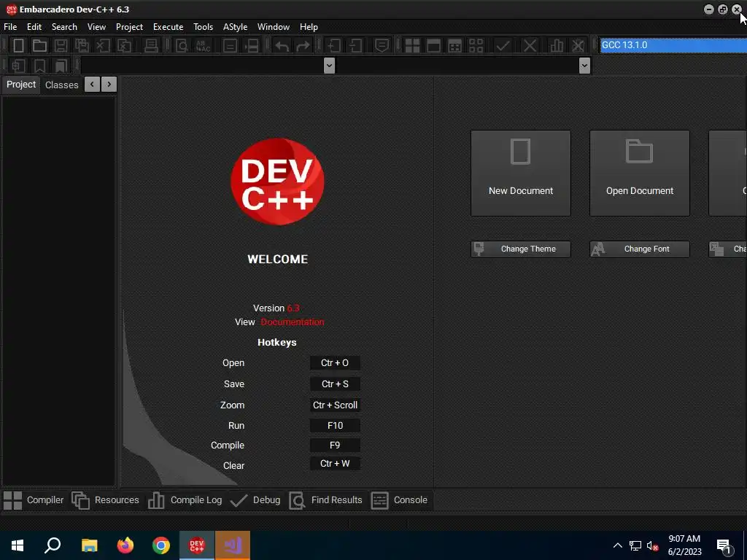Click the Replace AB-AC toolbar icon
Viewport: 747px width, 560px height.
click(203, 46)
